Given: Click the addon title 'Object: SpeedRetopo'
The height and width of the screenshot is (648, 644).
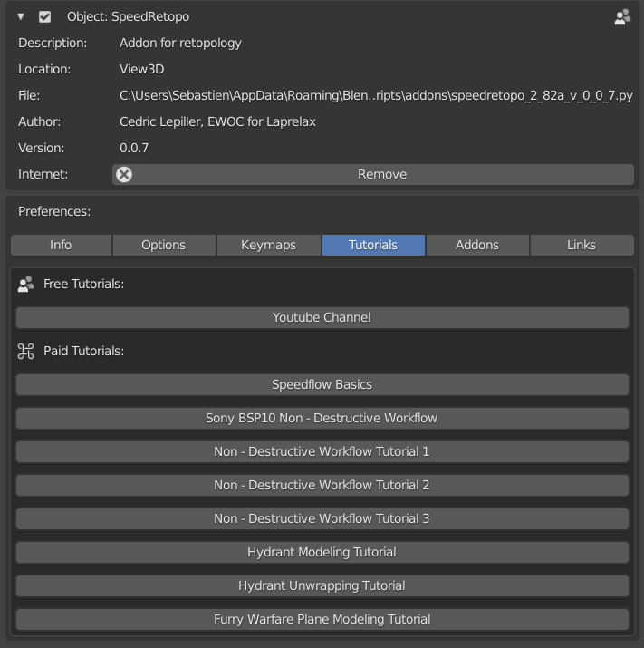Looking at the screenshot, I should (128, 16).
